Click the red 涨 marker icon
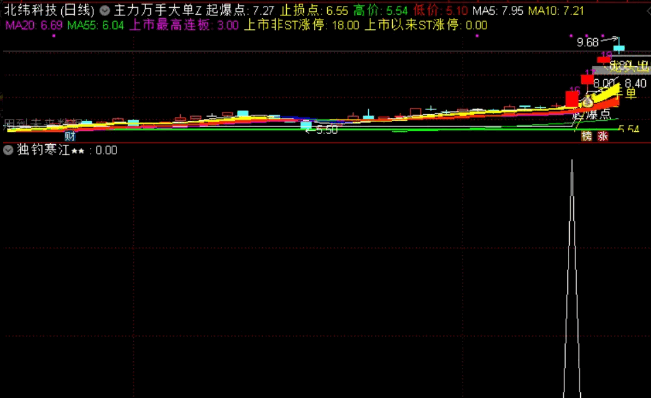The image size is (651, 398). click(x=602, y=136)
